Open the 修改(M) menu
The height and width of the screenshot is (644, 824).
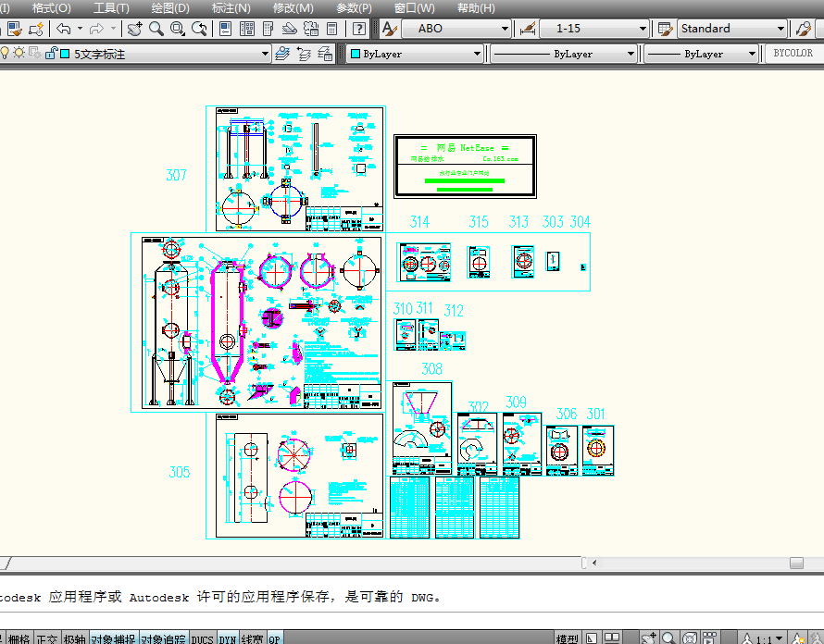click(293, 8)
